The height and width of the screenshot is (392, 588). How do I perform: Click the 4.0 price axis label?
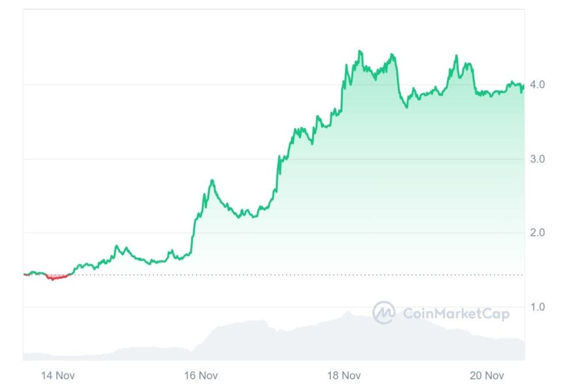point(538,85)
